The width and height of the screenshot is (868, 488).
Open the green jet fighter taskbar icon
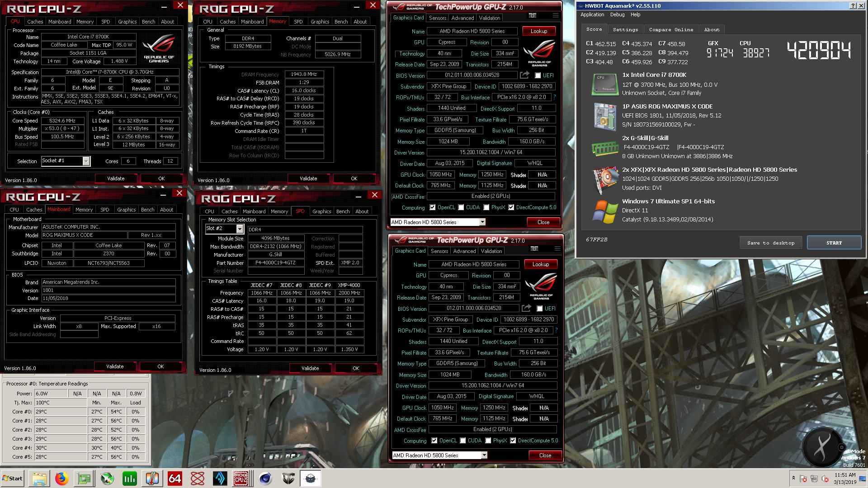(107, 479)
